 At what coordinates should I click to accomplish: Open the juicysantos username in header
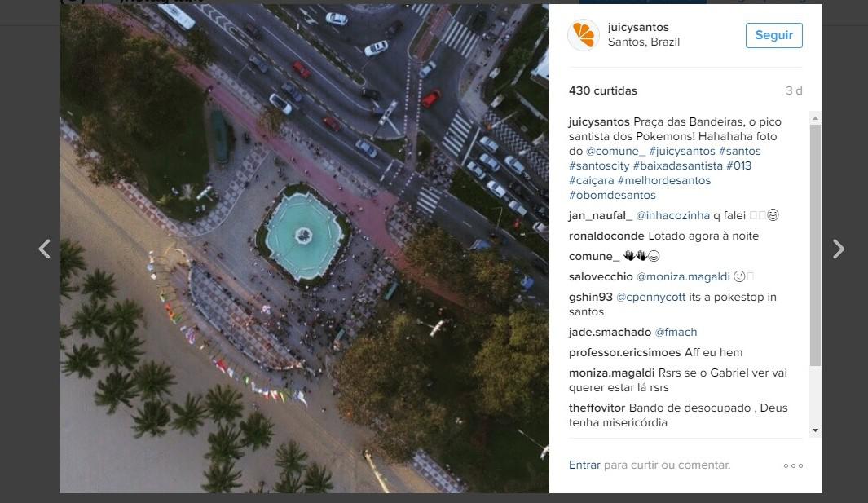pyautogui.click(x=637, y=27)
